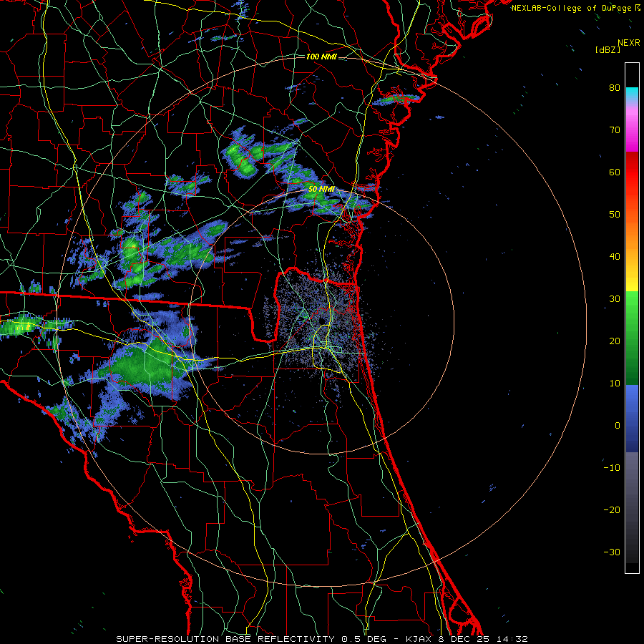
Task: Click the -30 dBZ legend value
Action: (612, 552)
